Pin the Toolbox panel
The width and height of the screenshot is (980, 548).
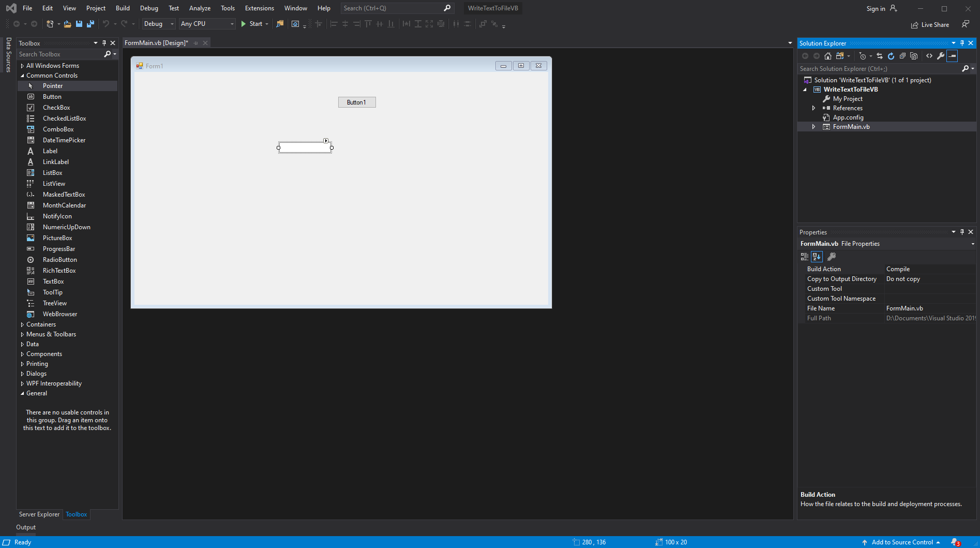click(x=104, y=43)
